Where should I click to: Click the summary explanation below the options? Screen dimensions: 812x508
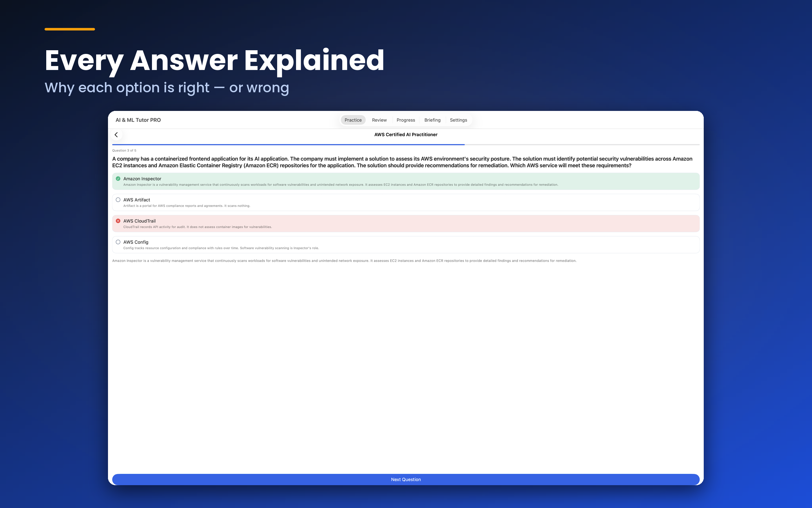point(344,261)
